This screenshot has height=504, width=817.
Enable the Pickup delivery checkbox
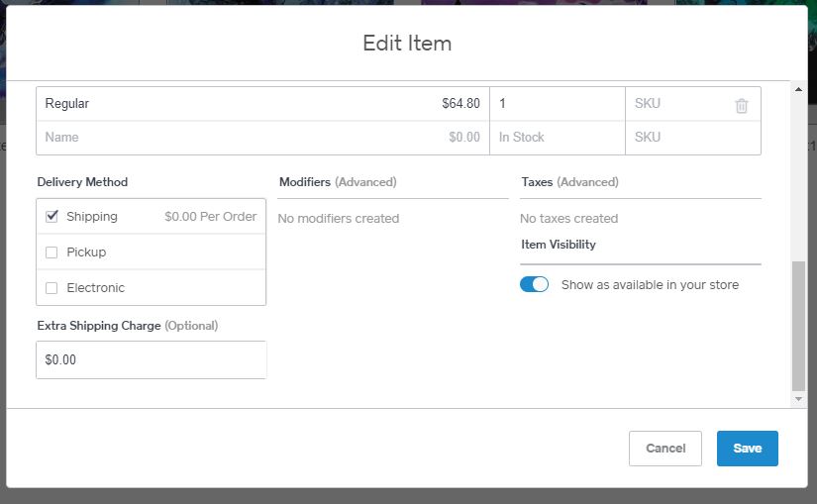pos(51,252)
